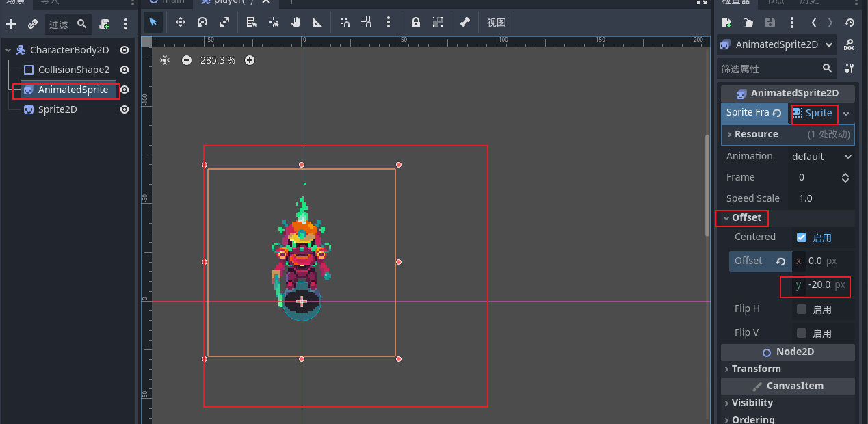Open the Animation default dropdown
The height and width of the screenshot is (424, 868).
pos(821,156)
